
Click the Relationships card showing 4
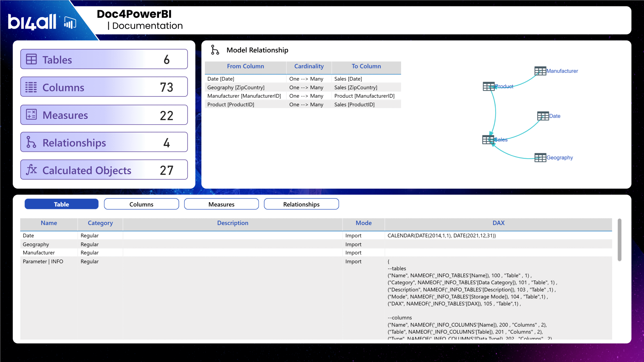104,142
